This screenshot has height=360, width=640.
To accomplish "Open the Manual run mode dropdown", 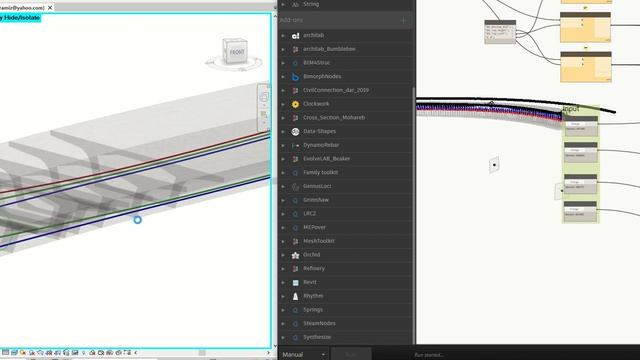I will 304,354.
